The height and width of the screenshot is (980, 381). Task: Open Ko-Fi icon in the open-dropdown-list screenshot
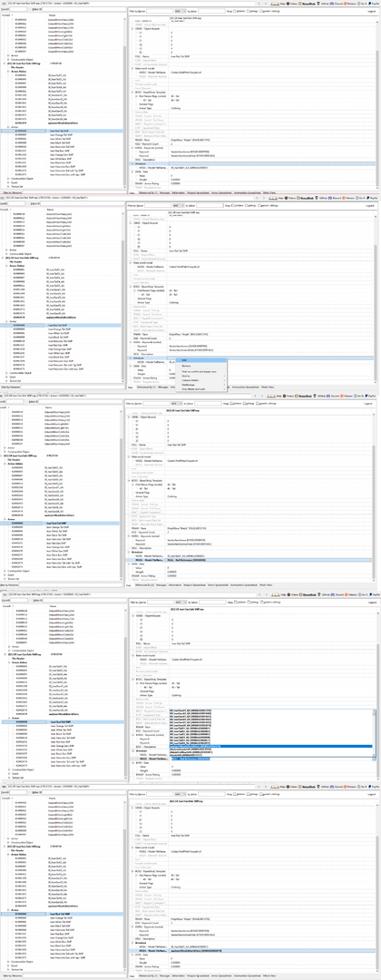click(x=362, y=594)
